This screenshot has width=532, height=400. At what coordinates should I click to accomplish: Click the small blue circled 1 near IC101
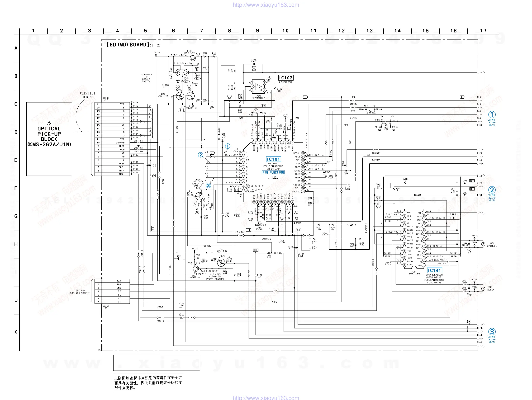click(x=228, y=146)
